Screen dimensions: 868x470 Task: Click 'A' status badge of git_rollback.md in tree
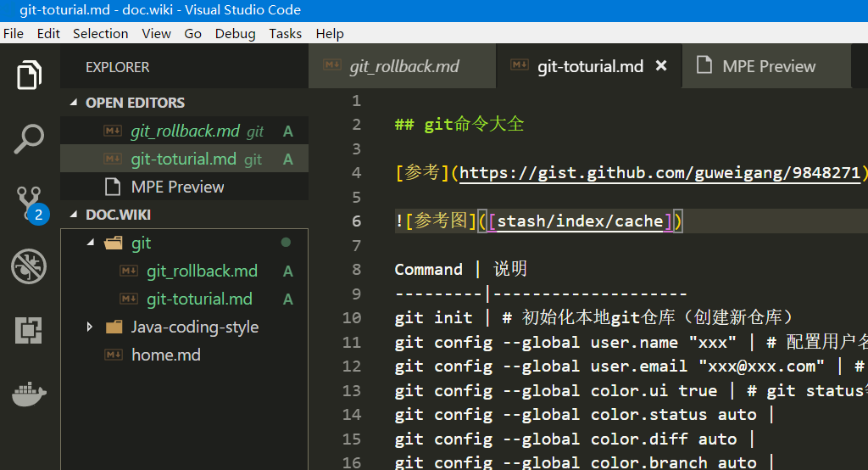[x=288, y=271]
